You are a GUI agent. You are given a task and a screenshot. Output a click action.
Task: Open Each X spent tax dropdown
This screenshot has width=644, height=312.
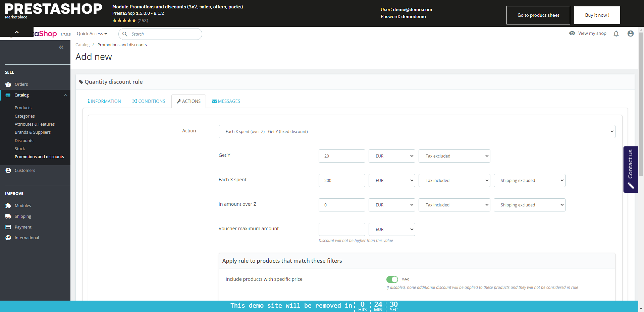coord(454,181)
